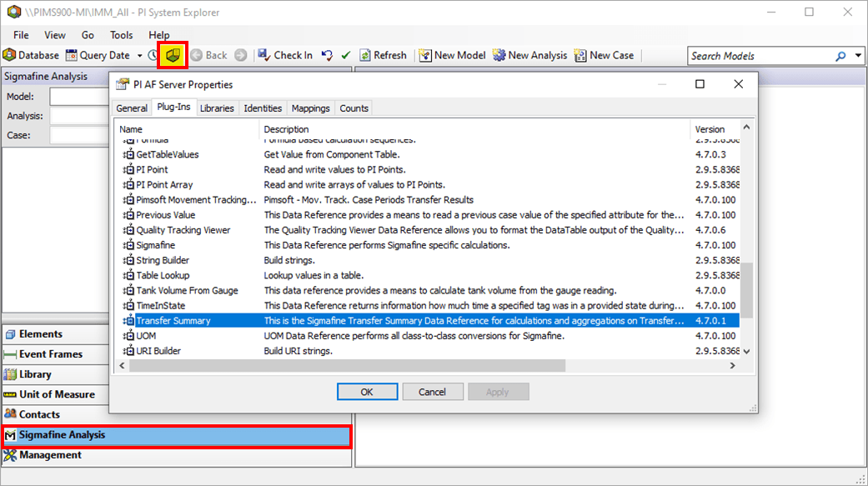Expand the Search Models options dropdown
This screenshot has width=868, height=486.
pos(859,56)
